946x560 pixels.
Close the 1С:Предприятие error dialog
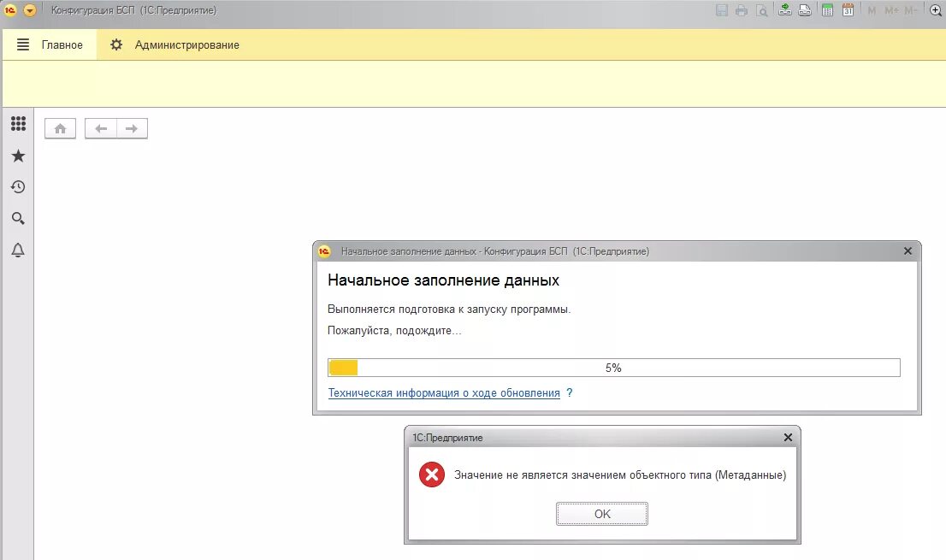pos(788,438)
